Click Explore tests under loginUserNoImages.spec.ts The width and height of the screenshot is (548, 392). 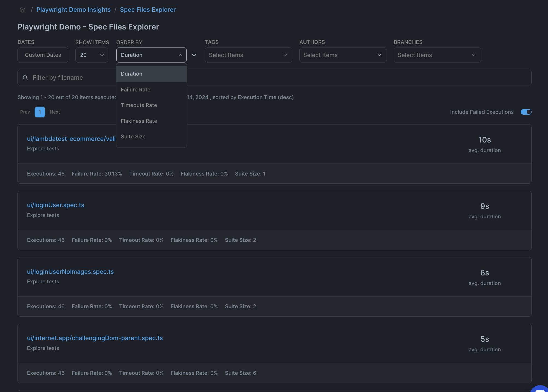(x=43, y=281)
